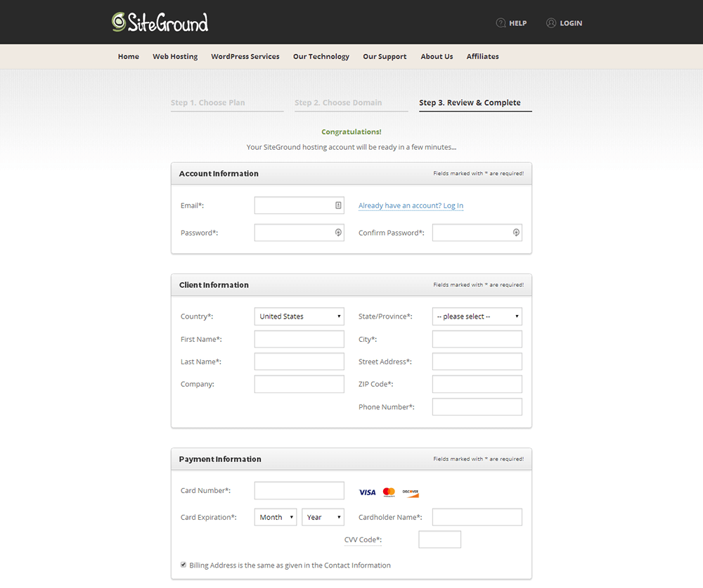Focus the Phone Number input field
The width and height of the screenshot is (703, 588).
coord(477,407)
